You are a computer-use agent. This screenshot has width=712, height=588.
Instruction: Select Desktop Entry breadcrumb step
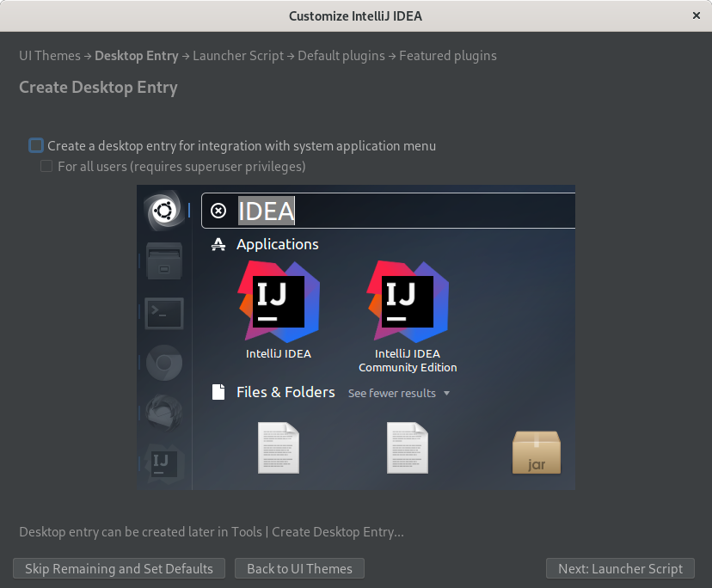click(136, 56)
